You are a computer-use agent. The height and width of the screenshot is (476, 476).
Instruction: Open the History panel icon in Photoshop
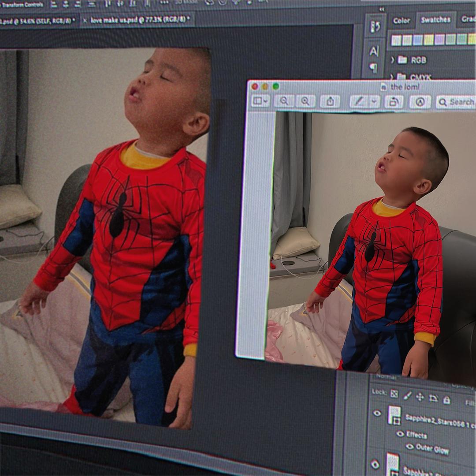(x=375, y=27)
